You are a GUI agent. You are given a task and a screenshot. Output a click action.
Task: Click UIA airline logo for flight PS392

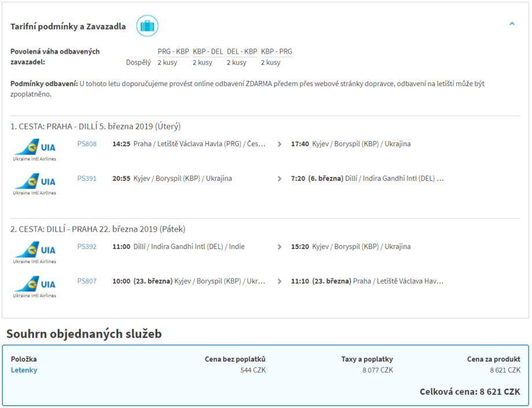[35, 253]
